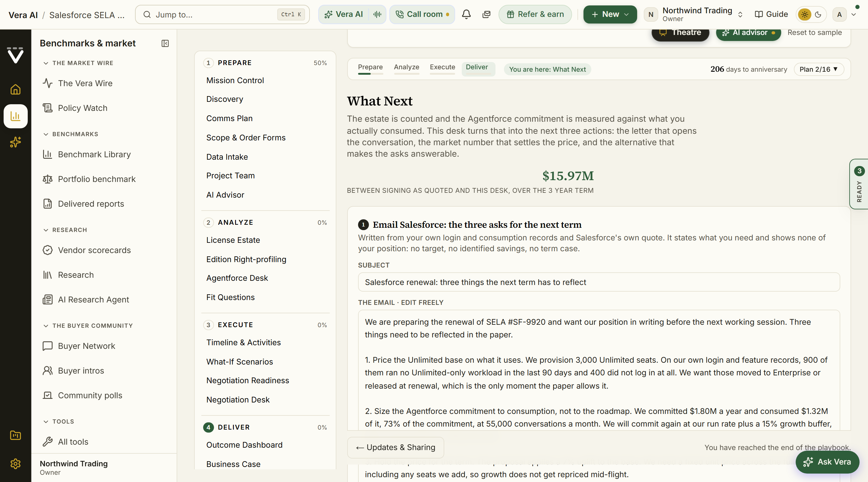Screen dimensions: 868x482
Task: Switch organization via Northwind Trading selector
Action: 694,14
